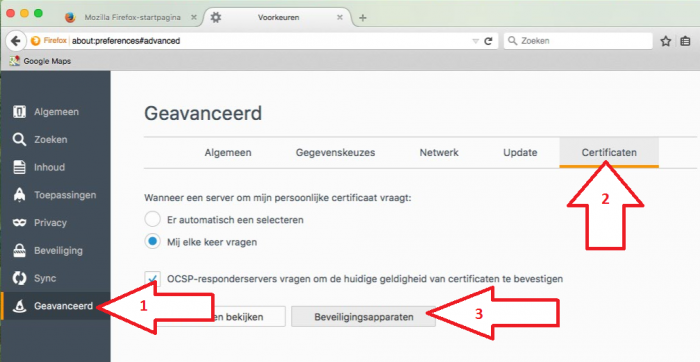
Task: Open URL history dropdown arrow
Action: click(475, 41)
